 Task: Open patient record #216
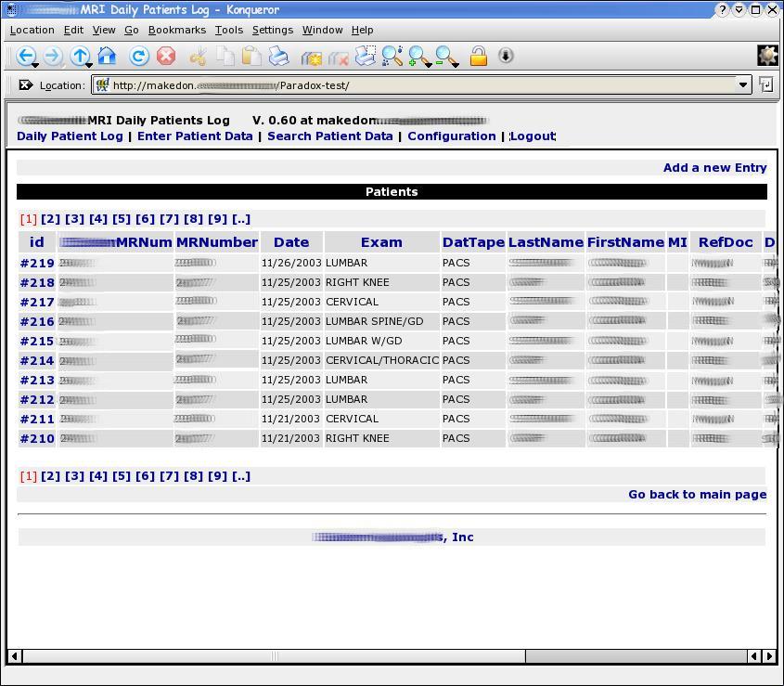pyautogui.click(x=37, y=322)
